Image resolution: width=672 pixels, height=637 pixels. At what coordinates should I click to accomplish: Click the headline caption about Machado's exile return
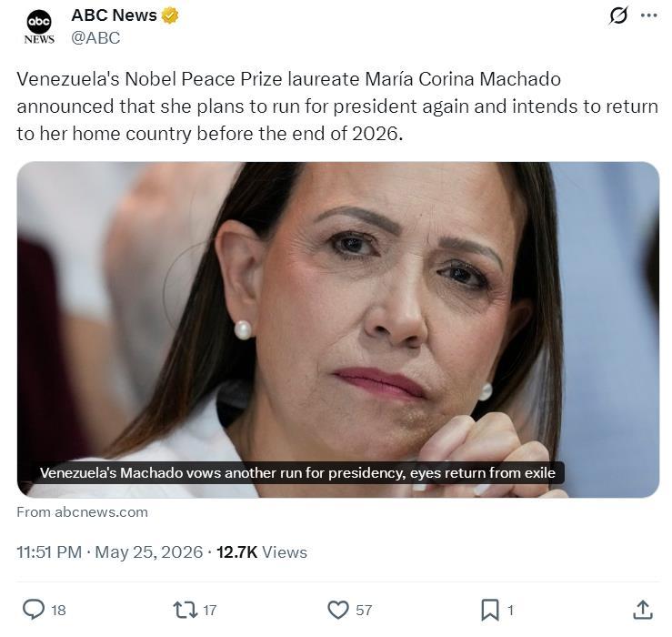coord(297,472)
